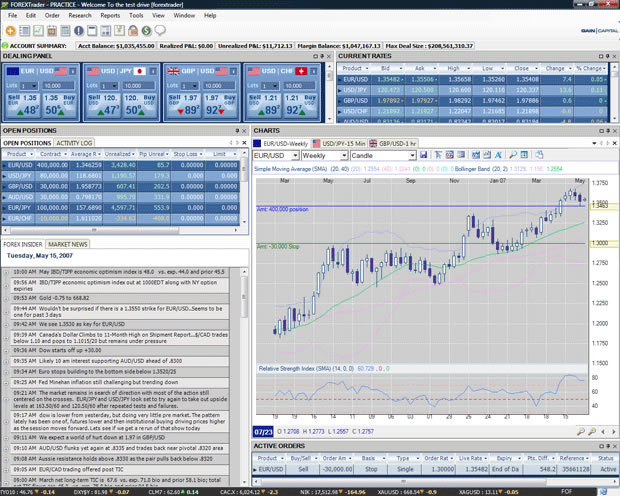The width and height of the screenshot is (620, 496).
Task: Open the Weekly timeframe dropdown
Action: (x=344, y=156)
